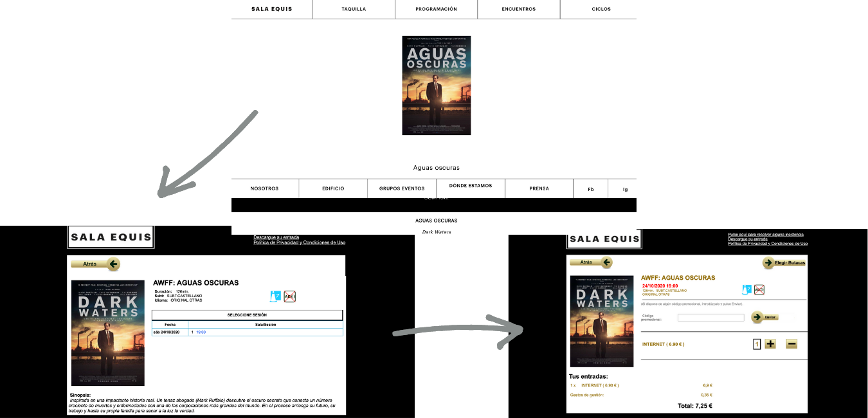
Task: Click the SELECCIONE SESIÓN table header
Action: pos(247,315)
